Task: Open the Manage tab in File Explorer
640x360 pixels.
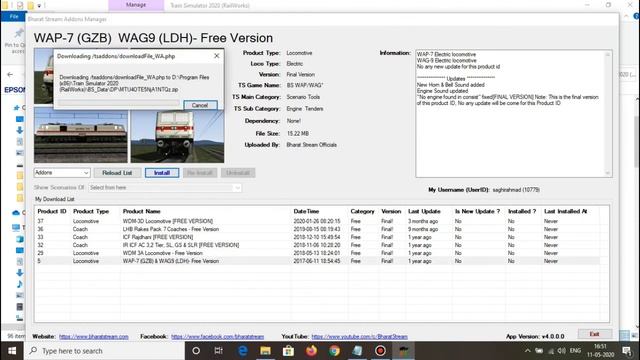Action: pyautogui.click(x=136, y=5)
